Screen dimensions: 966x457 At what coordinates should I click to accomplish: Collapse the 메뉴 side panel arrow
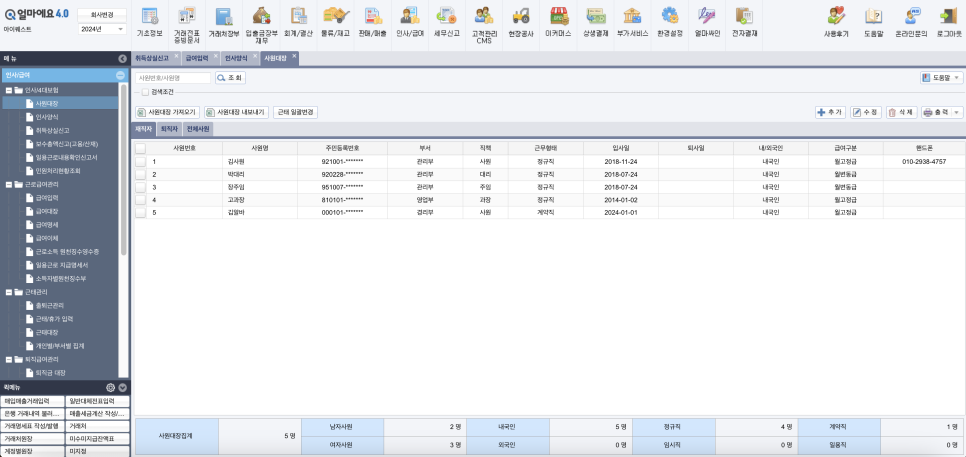pyautogui.click(x=123, y=59)
